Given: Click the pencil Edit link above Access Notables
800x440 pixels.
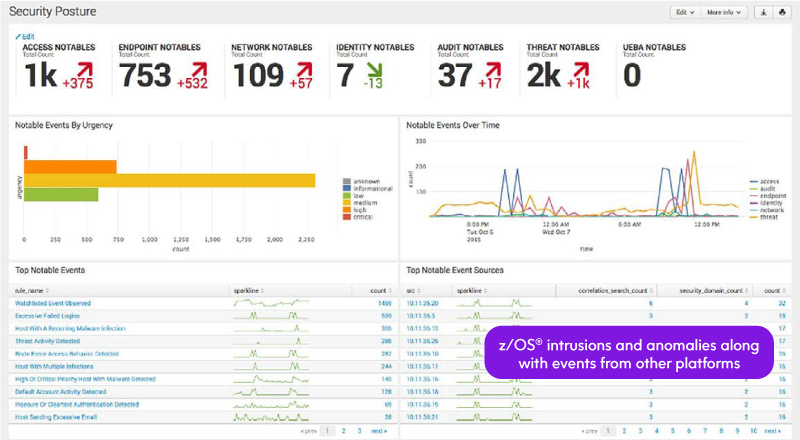Looking at the screenshot, I should (x=25, y=36).
